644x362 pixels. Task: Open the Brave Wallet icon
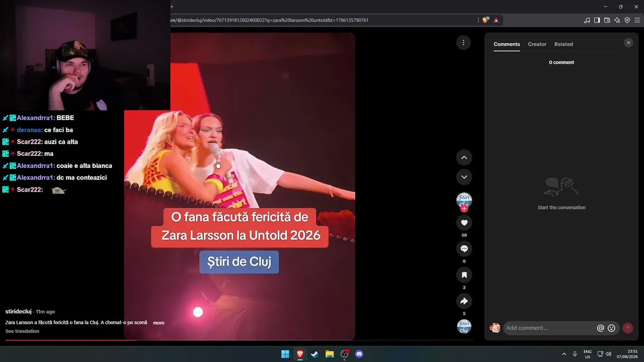[607, 20]
